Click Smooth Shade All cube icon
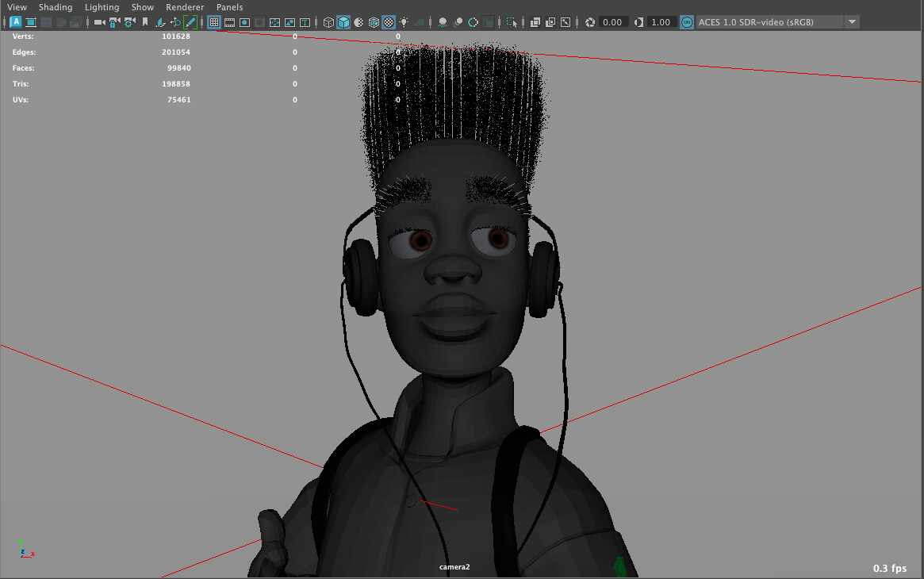This screenshot has width=924, height=579. coord(343,22)
